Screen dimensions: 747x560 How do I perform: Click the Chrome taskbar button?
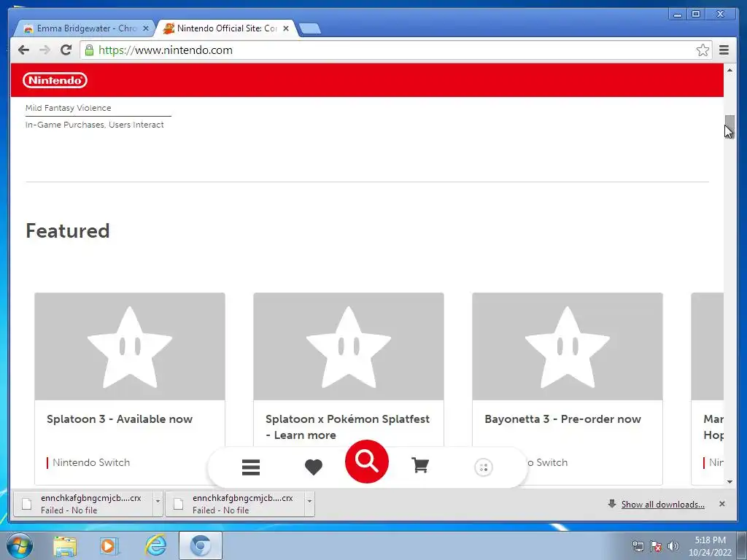coord(201,545)
